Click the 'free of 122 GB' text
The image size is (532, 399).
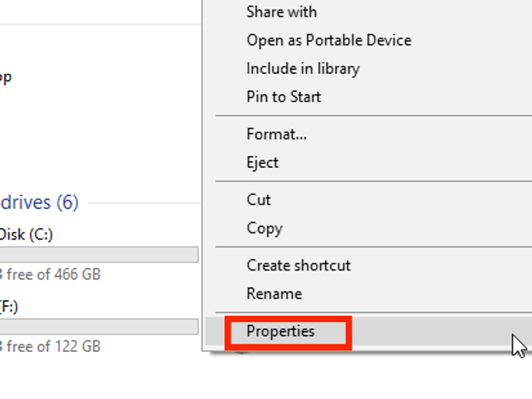52,347
